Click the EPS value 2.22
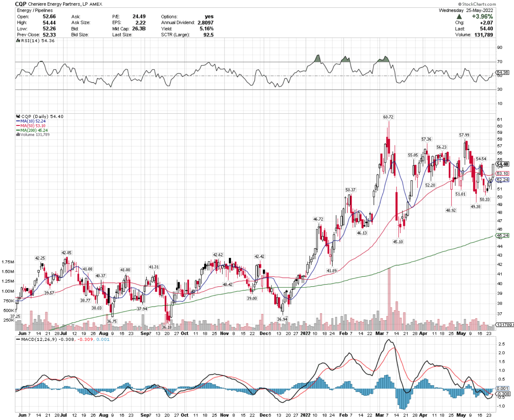514x420 pixels. coord(141,23)
